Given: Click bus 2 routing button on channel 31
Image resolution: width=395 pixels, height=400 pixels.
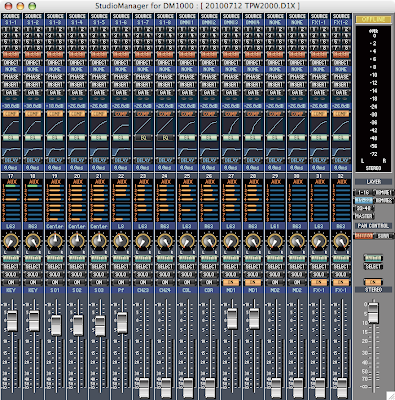Looking at the screenshot, I should (x=324, y=29).
